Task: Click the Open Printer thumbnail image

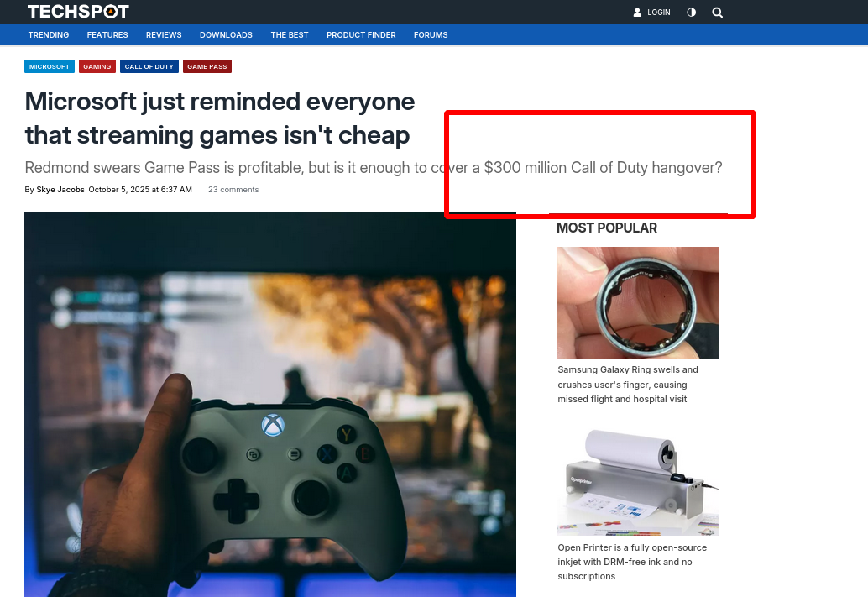Action: pos(637,481)
